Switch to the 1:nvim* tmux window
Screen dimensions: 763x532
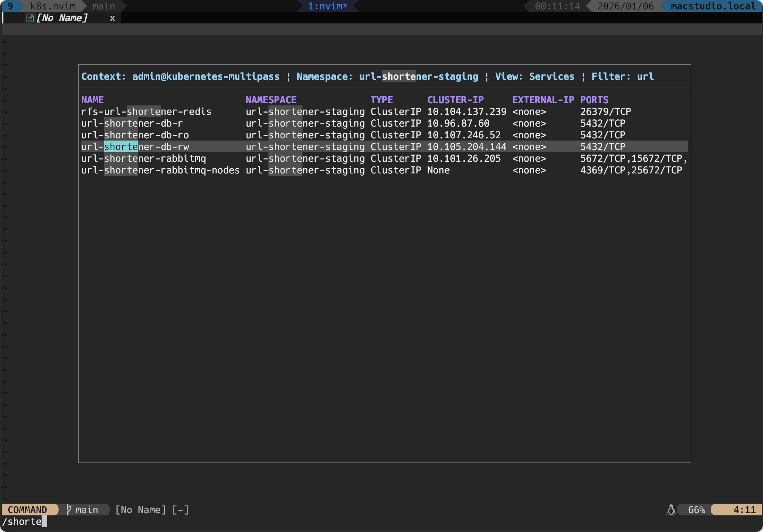click(x=327, y=6)
